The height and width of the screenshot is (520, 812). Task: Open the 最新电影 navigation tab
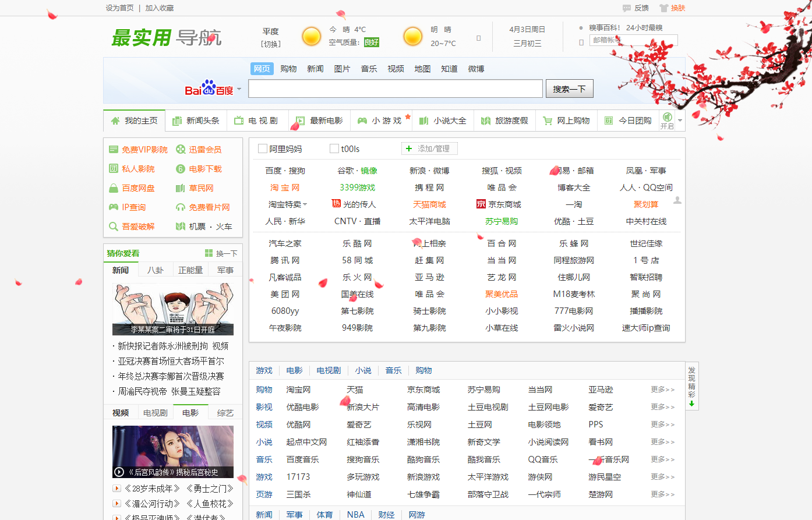(320, 121)
